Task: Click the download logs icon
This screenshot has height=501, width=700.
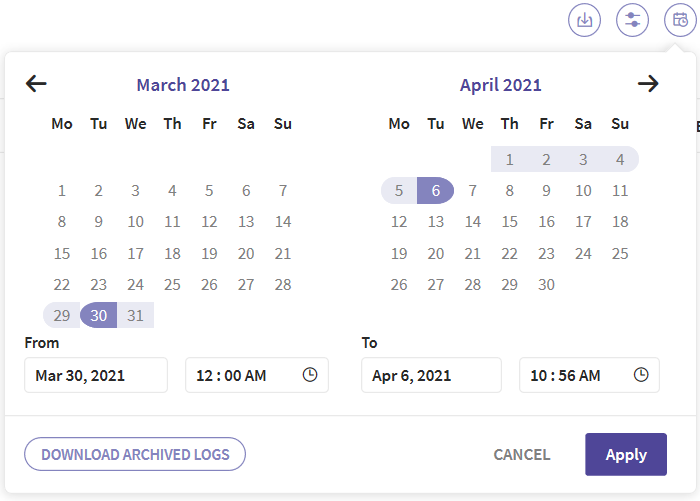Action: (584, 20)
